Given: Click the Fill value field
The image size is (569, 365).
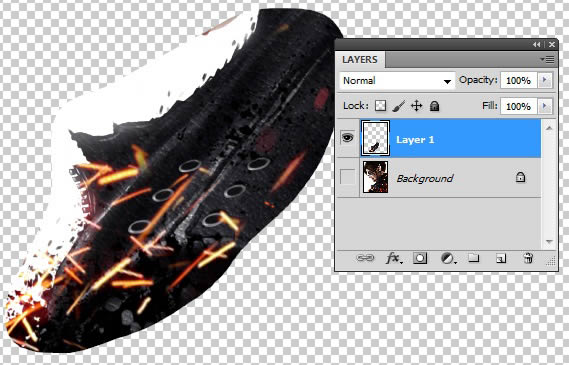Looking at the screenshot, I should 518,106.
